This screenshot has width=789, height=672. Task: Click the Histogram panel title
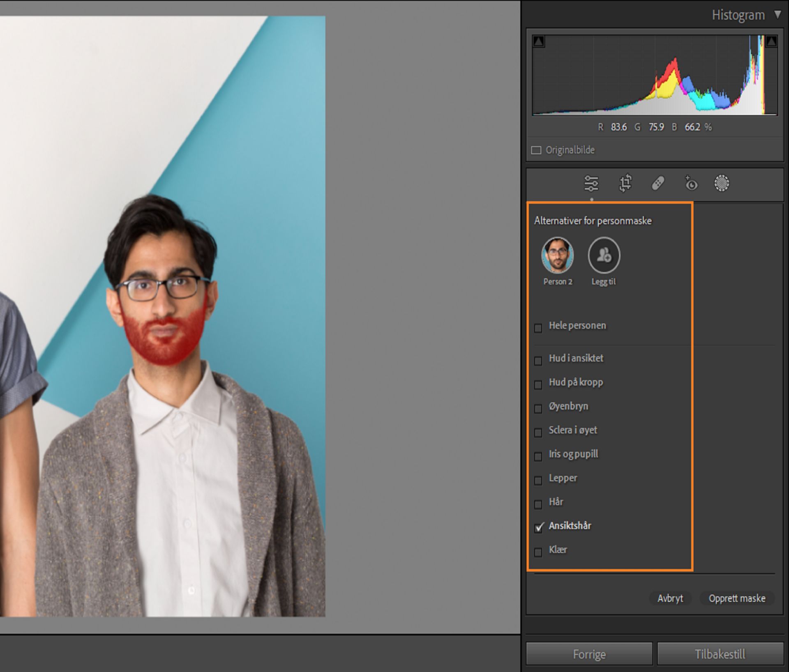click(738, 15)
